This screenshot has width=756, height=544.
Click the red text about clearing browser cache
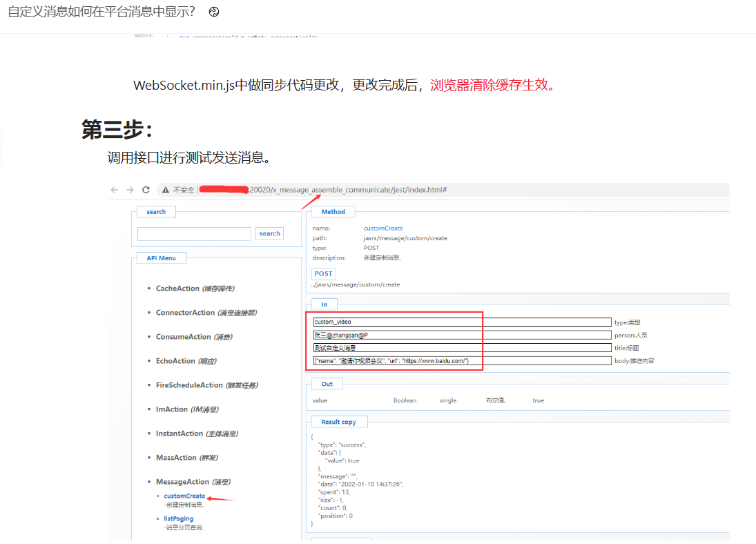tap(494, 85)
